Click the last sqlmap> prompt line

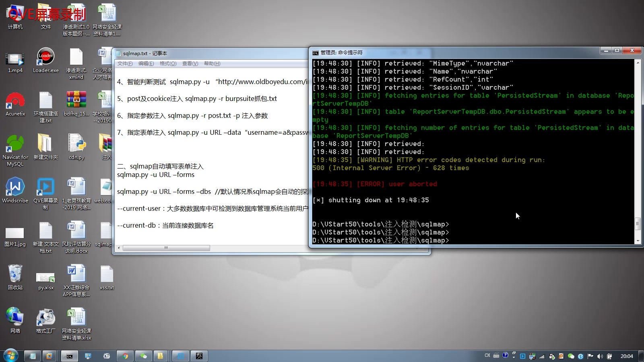[381, 240]
